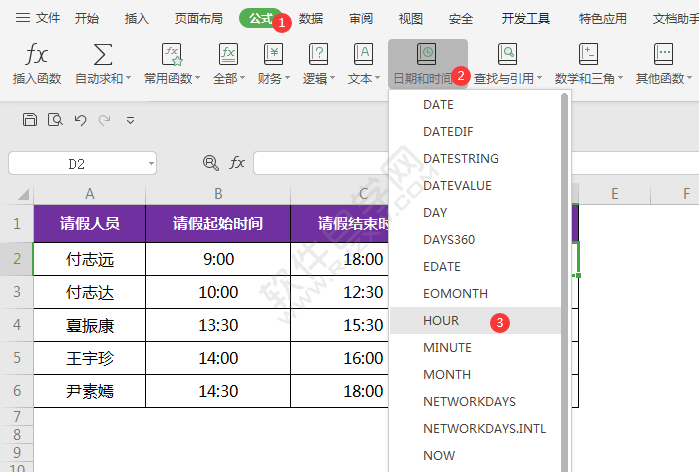Screen dimensions: 699x472
Task: Choose DATEDIF from the function list
Action: 475,131
